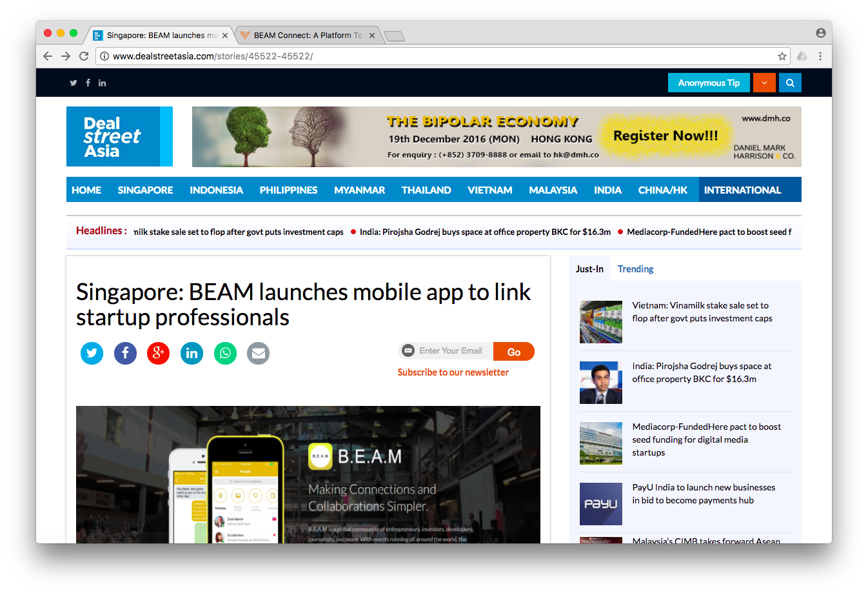Open MYANMAR navigation item
This screenshot has height=595, width=868.
(359, 190)
